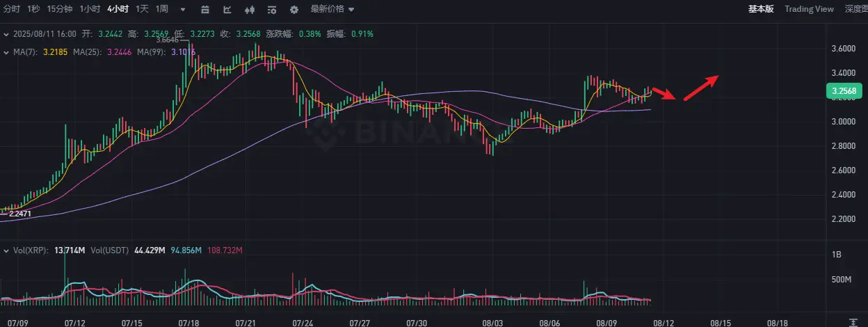Click the 2.2471 low price marker
Image resolution: width=868 pixels, height=327 pixels.
click(20, 214)
